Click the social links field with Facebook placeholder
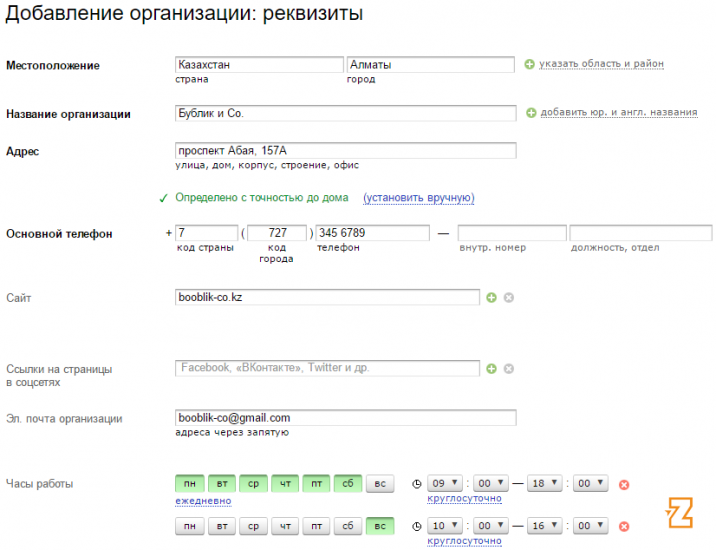The height and width of the screenshot is (550, 716). pyautogui.click(x=327, y=368)
